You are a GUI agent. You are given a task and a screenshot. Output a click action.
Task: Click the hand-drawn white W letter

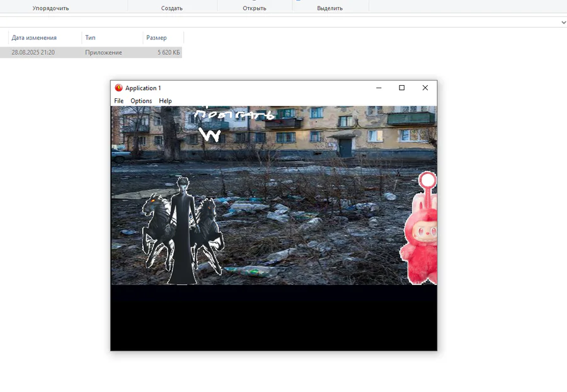coord(210,135)
